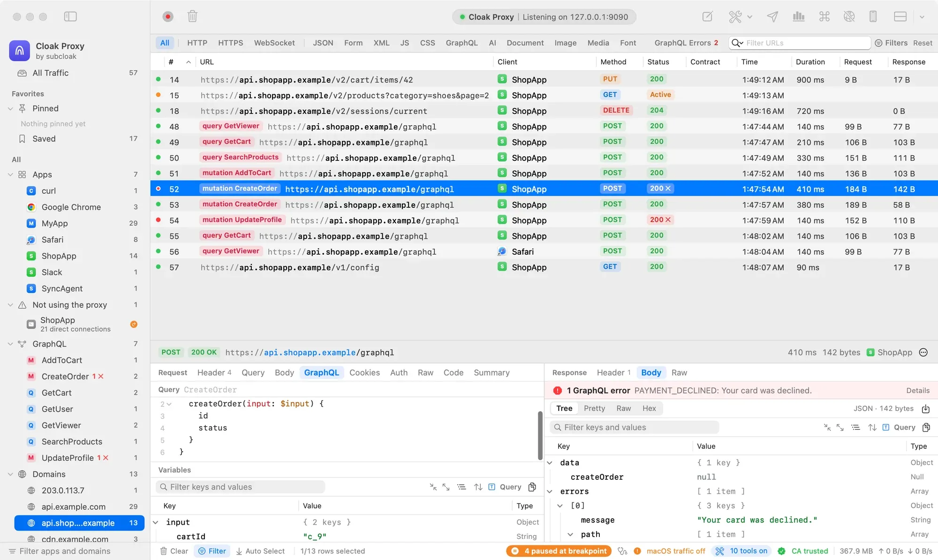Screen dimensions: 938x560
Task: Stop recording with the red record button
Action: pyautogui.click(x=167, y=17)
